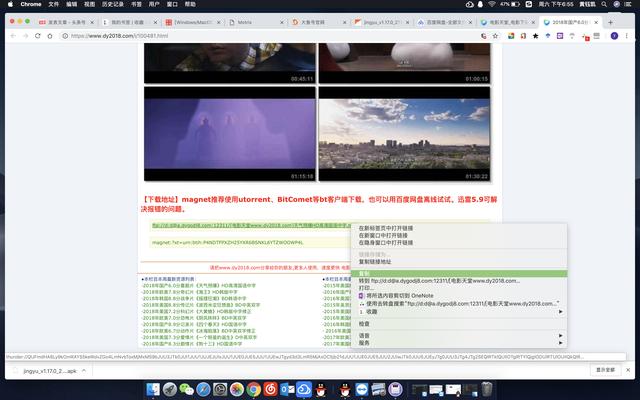The height and width of the screenshot is (400, 640).
Task: View site info icon in address bar
Action: pyautogui.click(x=65, y=36)
